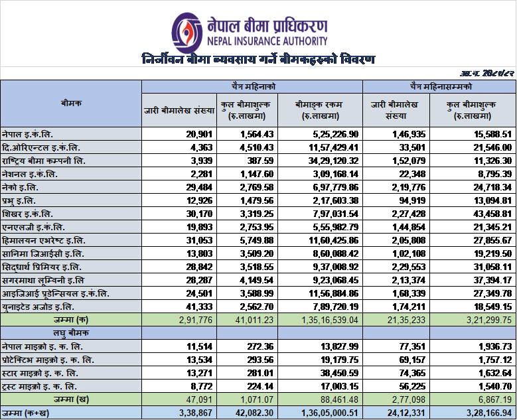Click the subtotal value 2,91,776
This screenshot has height=420, width=517.
[x=196, y=320]
